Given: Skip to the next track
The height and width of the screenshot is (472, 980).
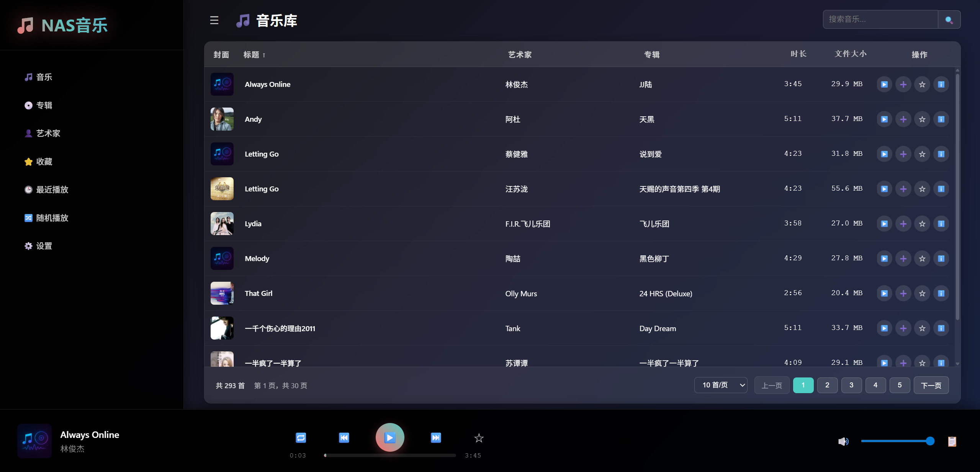Looking at the screenshot, I should pos(435,438).
